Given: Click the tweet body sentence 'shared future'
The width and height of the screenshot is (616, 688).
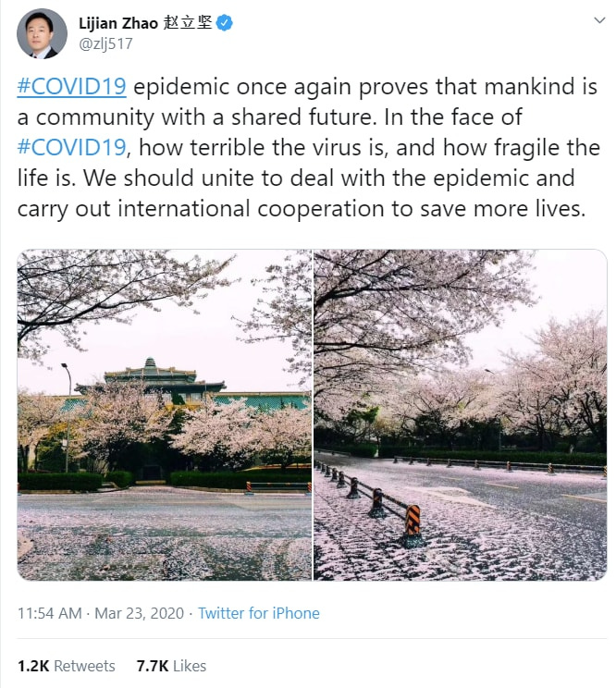Looking at the screenshot, I should click(x=303, y=117).
